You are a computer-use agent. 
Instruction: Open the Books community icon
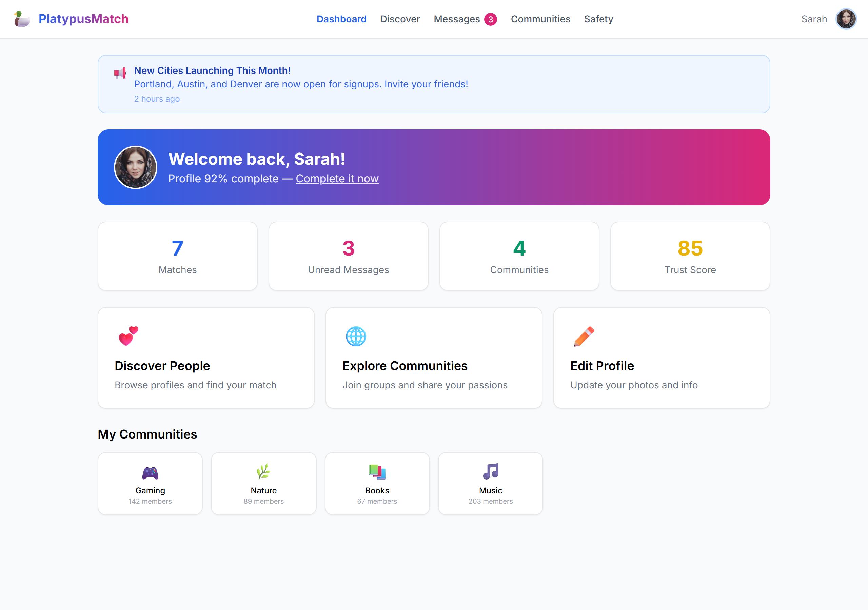coord(377,472)
